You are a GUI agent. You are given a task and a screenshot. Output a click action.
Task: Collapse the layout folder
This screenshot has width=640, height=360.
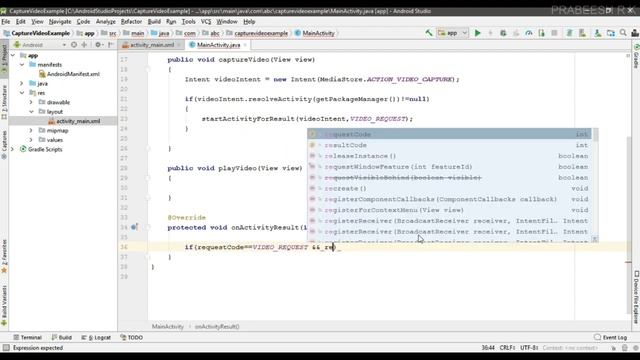(31, 111)
